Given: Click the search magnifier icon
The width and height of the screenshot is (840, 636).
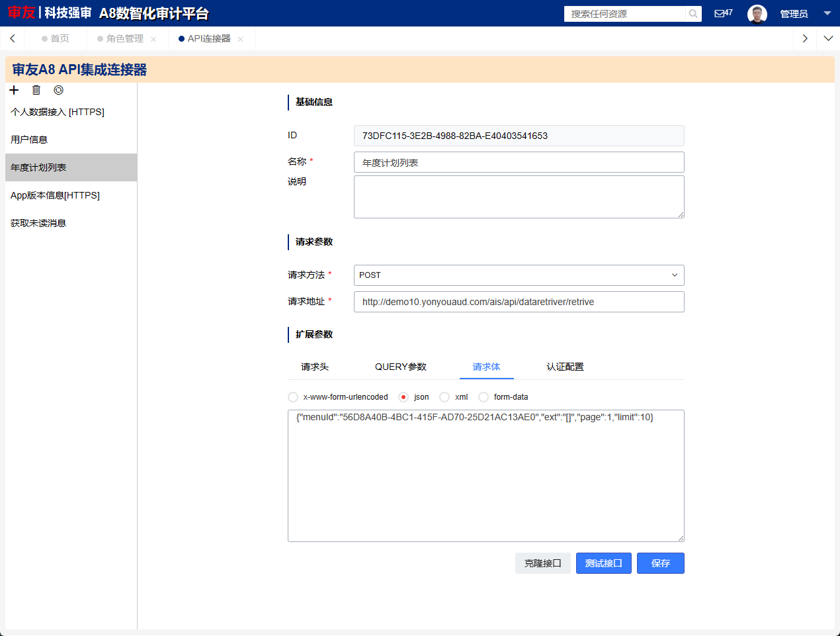Looking at the screenshot, I should pyautogui.click(x=693, y=14).
